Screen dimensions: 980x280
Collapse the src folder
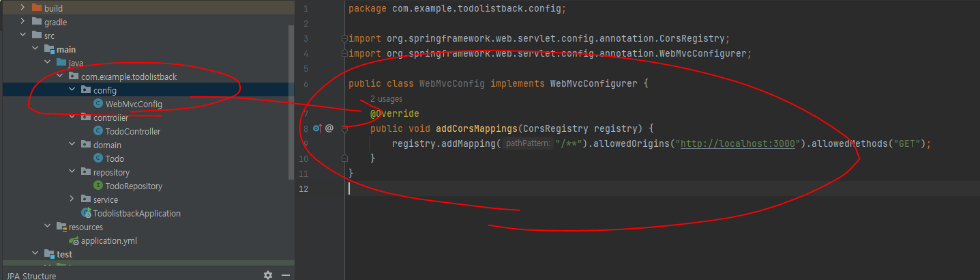[x=23, y=36]
